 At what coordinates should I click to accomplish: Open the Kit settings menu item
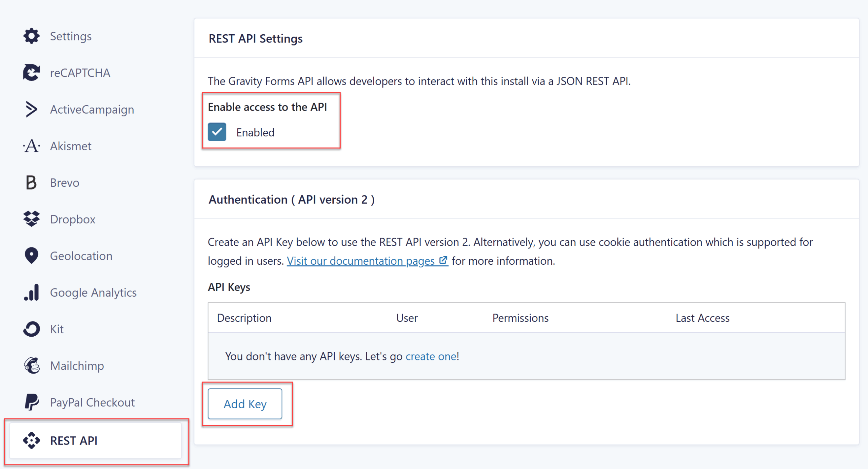click(57, 329)
